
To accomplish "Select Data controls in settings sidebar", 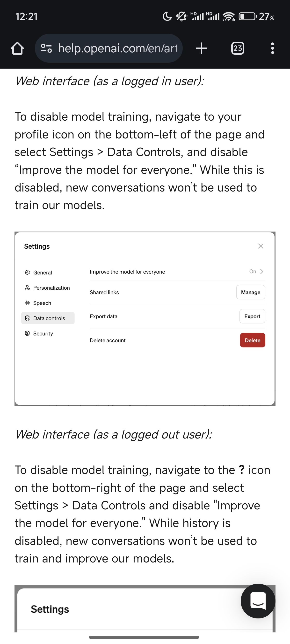I will click(49, 318).
